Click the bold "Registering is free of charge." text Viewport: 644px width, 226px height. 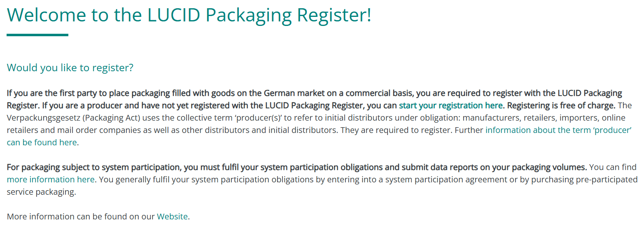tap(561, 105)
